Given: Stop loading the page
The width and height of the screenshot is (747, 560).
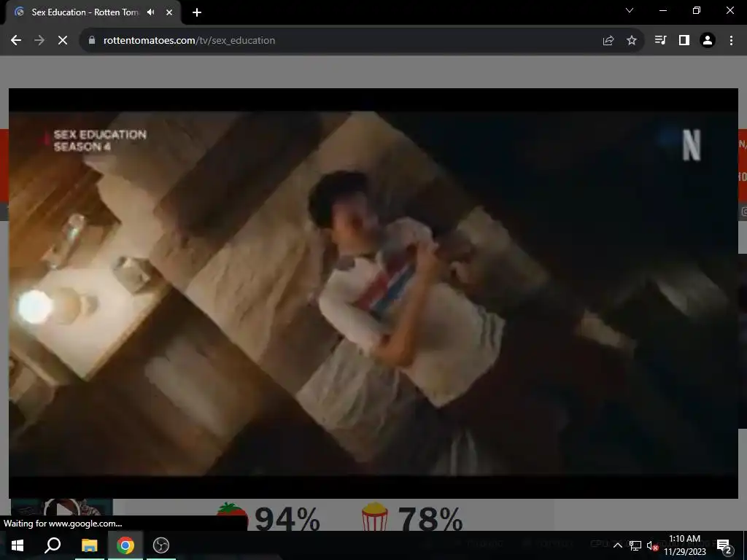Looking at the screenshot, I should coord(63,41).
